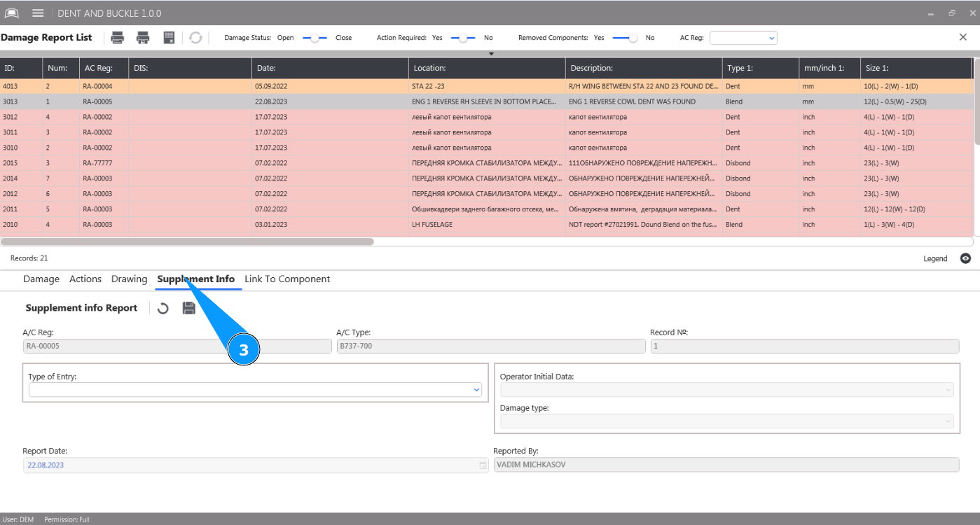Click the second printer icon in toolbar
The height and width of the screenshot is (525, 980).
pos(143,38)
